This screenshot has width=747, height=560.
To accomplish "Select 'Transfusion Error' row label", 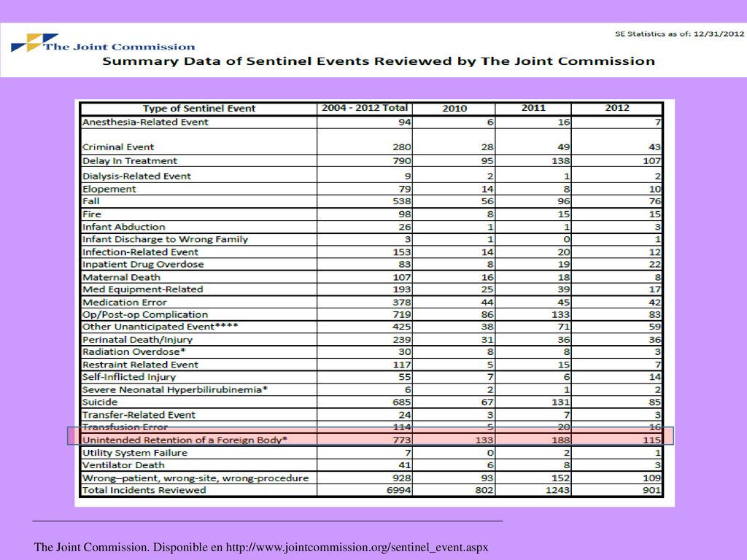I will point(125,427).
